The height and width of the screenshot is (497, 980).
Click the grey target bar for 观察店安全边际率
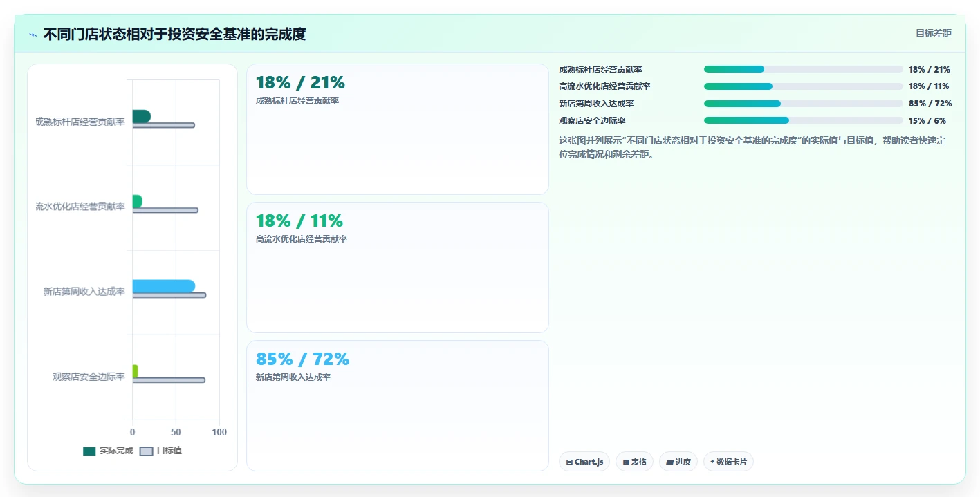(x=169, y=380)
